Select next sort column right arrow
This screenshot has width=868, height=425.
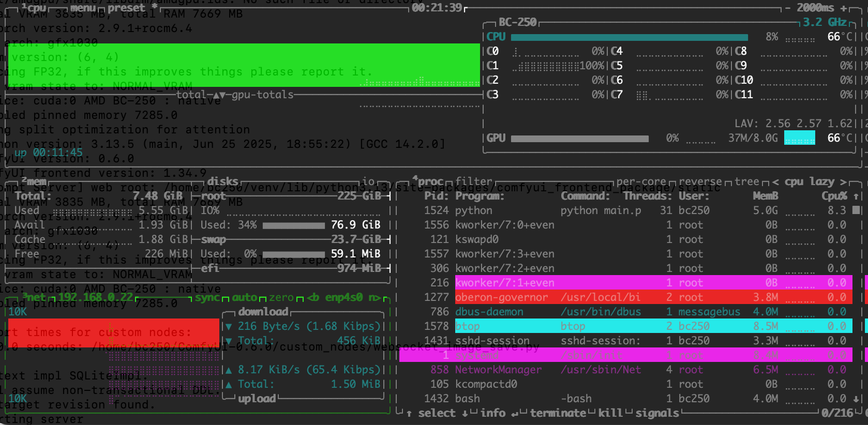pos(843,181)
